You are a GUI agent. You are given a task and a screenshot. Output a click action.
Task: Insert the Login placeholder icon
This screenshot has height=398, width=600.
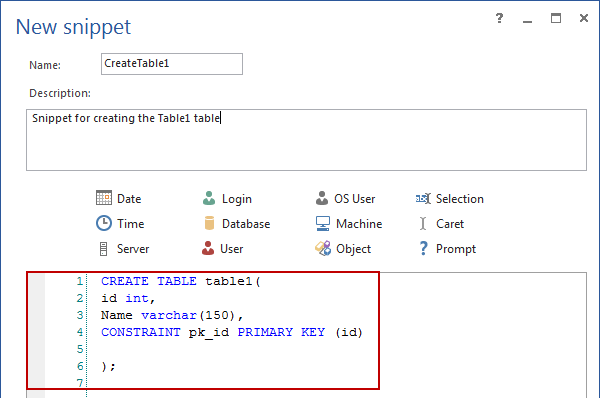[x=209, y=198]
